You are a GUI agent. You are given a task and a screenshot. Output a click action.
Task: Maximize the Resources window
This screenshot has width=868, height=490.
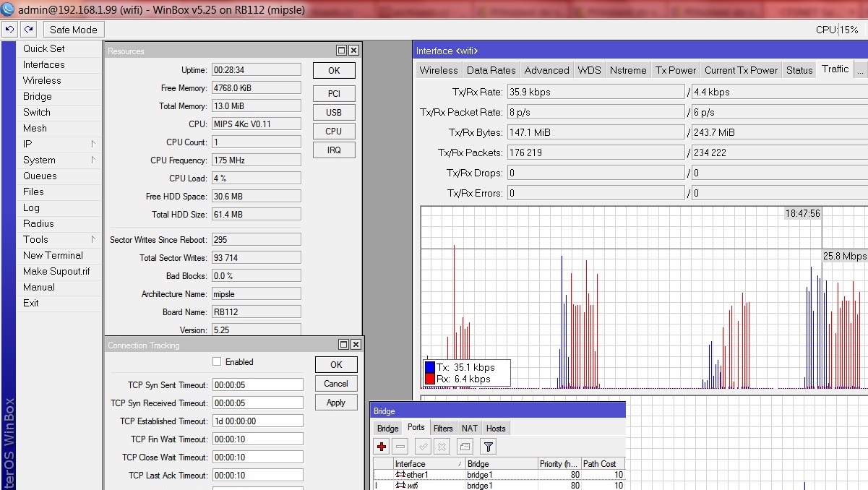[x=342, y=51]
